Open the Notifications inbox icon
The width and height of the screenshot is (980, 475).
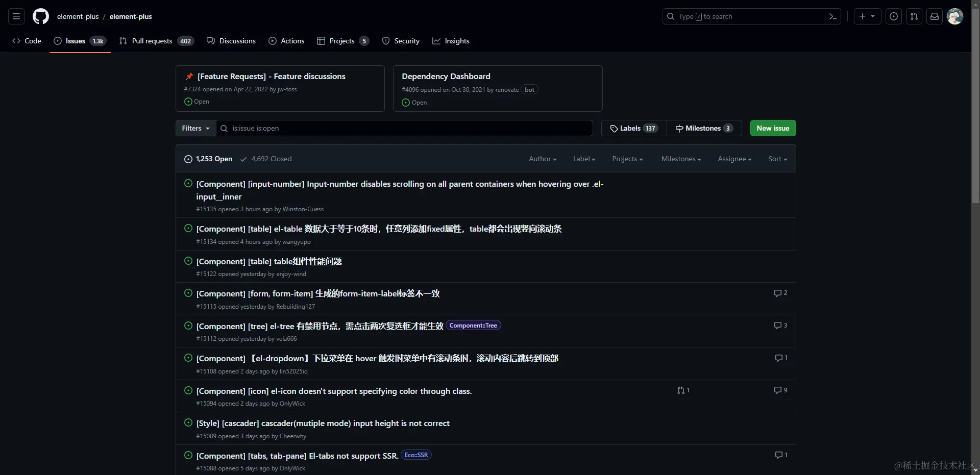pos(935,16)
